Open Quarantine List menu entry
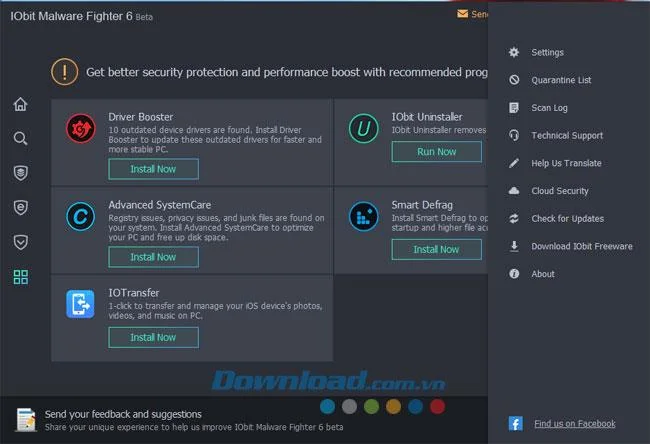 [561, 80]
